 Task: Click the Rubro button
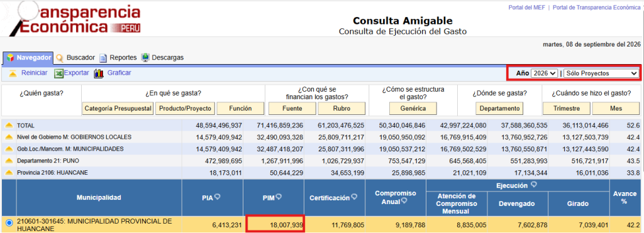[341, 108]
